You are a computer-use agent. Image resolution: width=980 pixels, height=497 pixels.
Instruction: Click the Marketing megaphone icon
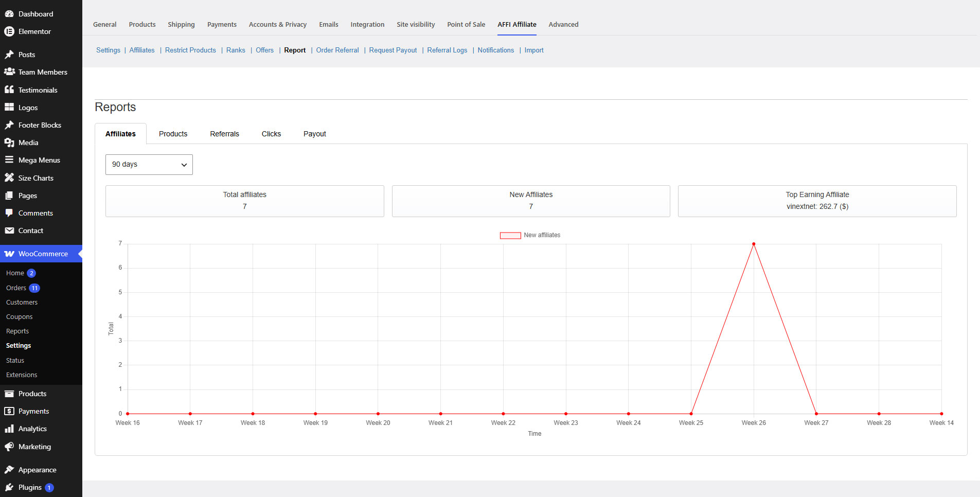coord(9,447)
